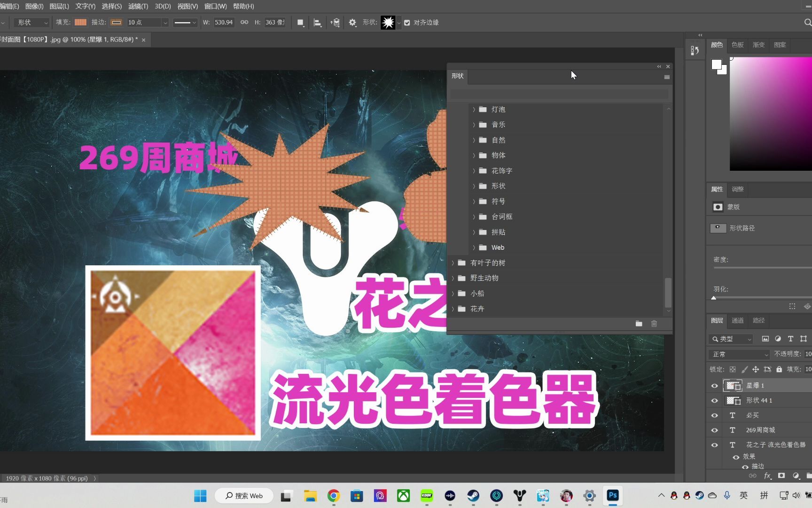Switch to the 调整 tab
The width and height of the screenshot is (812, 508).
(x=738, y=189)
